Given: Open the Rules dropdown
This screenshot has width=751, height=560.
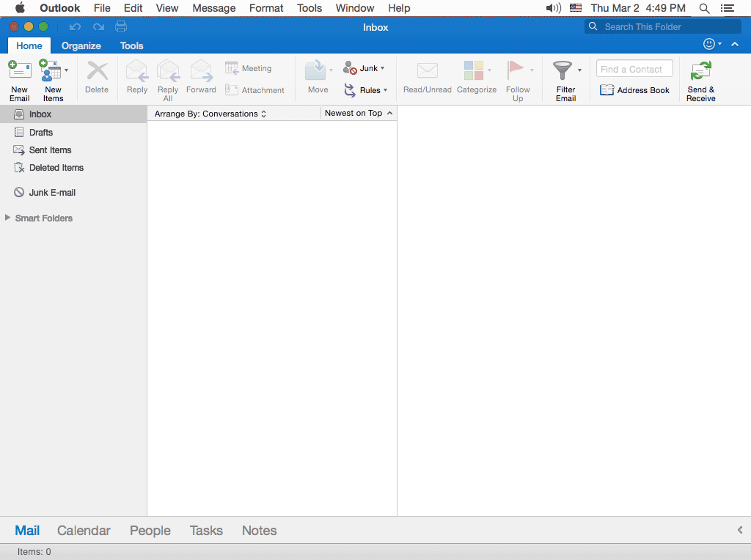Looking at the screenshot, I should click(x=365, y=90).
